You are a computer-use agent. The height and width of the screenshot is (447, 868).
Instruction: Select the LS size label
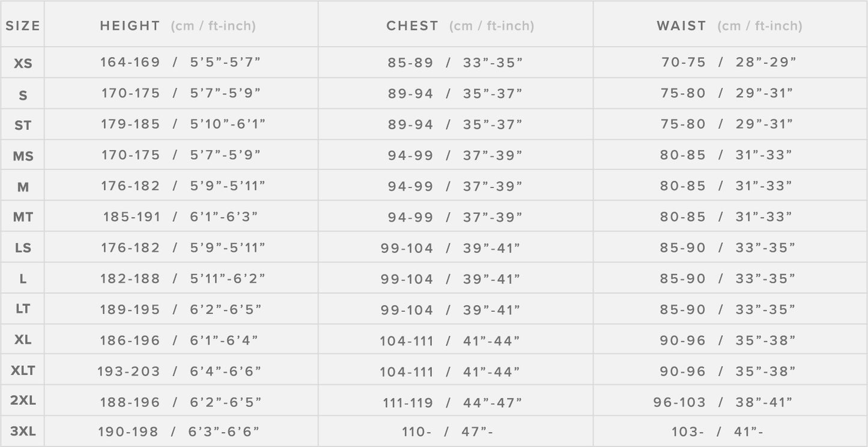[23, 248]
